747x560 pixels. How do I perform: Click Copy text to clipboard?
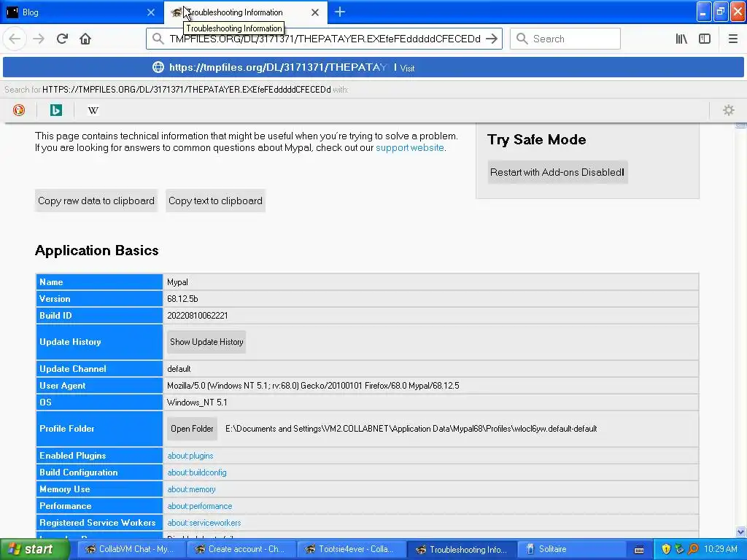(215, 201)
